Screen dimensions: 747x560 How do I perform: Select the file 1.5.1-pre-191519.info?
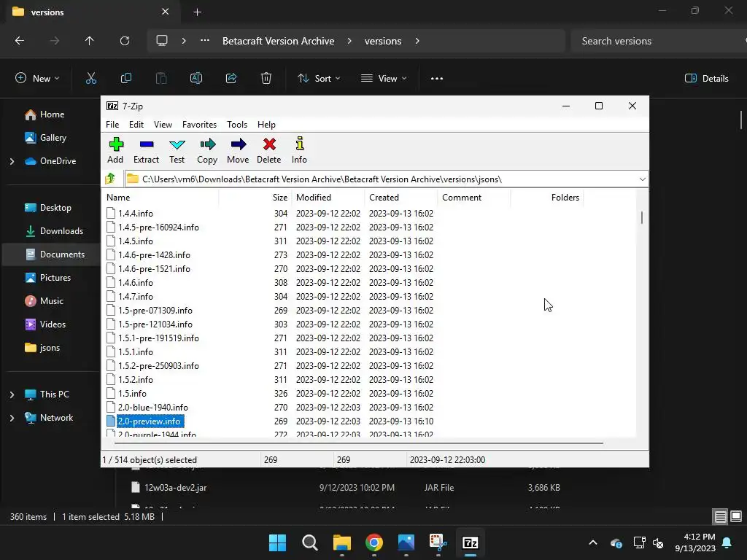pos(158,338)
